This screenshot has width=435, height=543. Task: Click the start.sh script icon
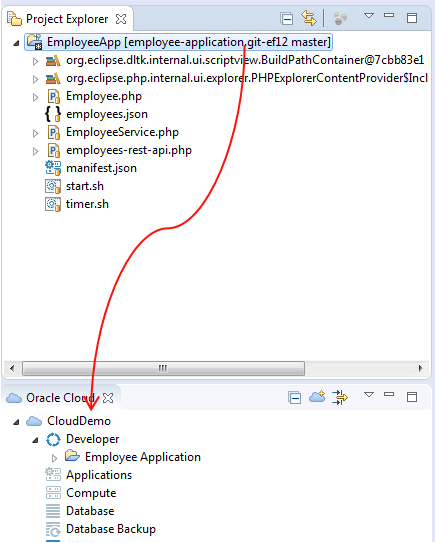pyautogui.click(x=53, y=186)
